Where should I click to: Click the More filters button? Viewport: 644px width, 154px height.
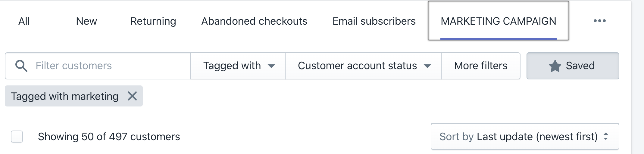point(481,66)
